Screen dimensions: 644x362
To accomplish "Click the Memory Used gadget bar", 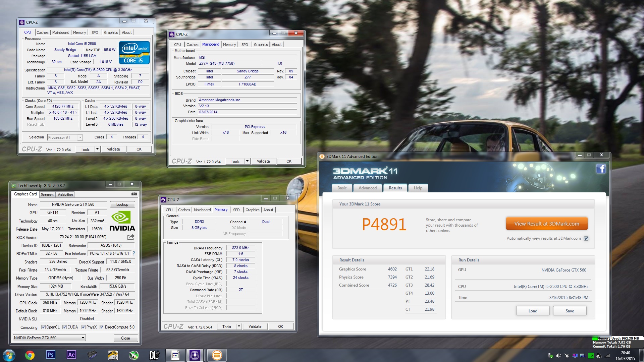I will point(618,338).
